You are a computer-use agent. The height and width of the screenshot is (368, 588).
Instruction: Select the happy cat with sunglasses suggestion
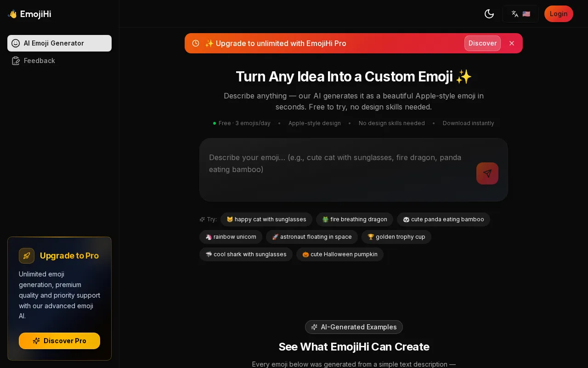pos(266,219)
